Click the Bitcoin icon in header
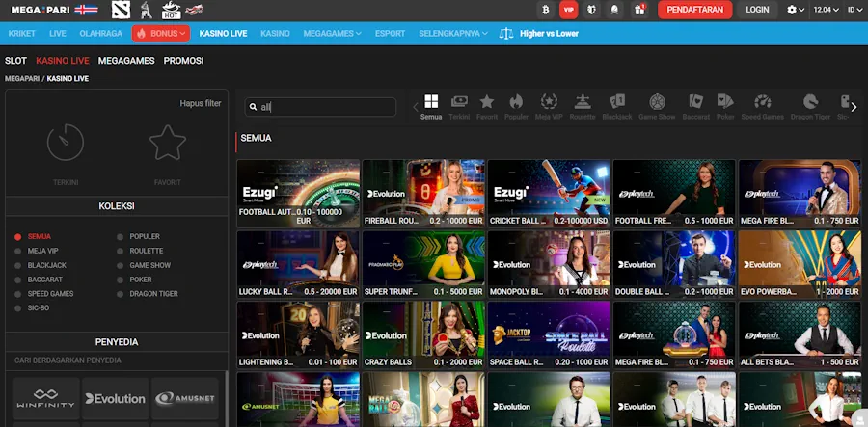 (545, 10)
